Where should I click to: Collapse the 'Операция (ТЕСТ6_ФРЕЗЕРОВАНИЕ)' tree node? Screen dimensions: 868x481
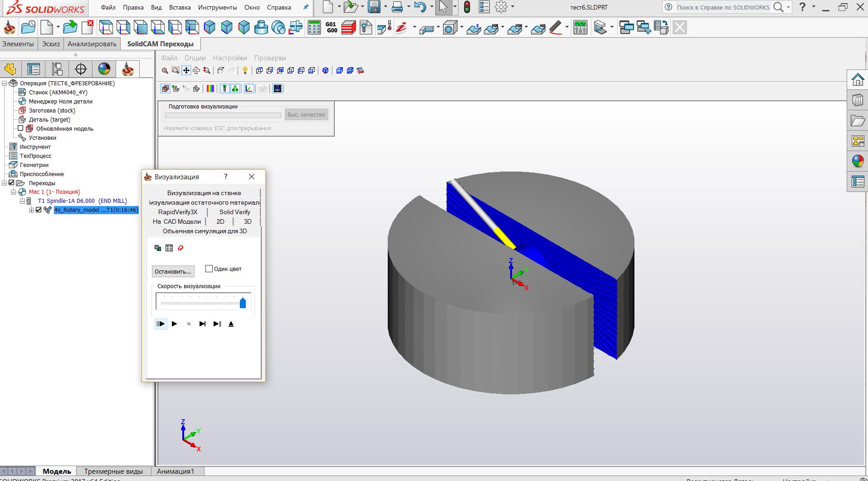pyautogui.click(x=4, y=83)
